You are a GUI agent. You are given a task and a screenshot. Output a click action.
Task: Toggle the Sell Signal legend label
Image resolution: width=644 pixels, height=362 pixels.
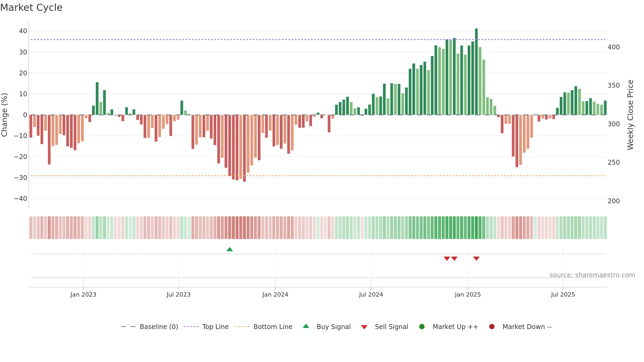click(x=391, y=327)
